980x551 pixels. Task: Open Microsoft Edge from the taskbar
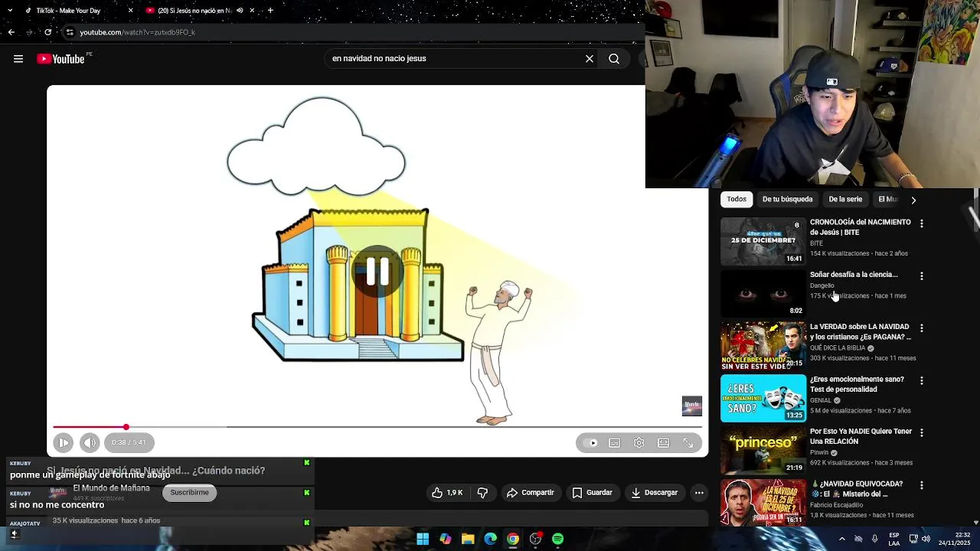tap(490, 540)
